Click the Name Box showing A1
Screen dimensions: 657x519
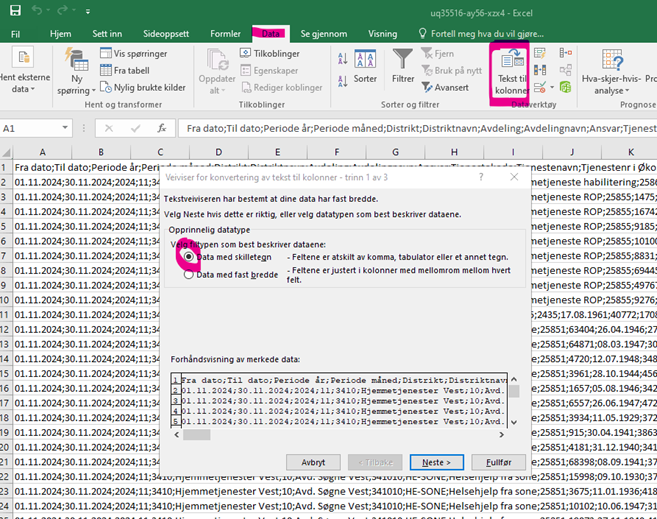[x=29, y=128]
